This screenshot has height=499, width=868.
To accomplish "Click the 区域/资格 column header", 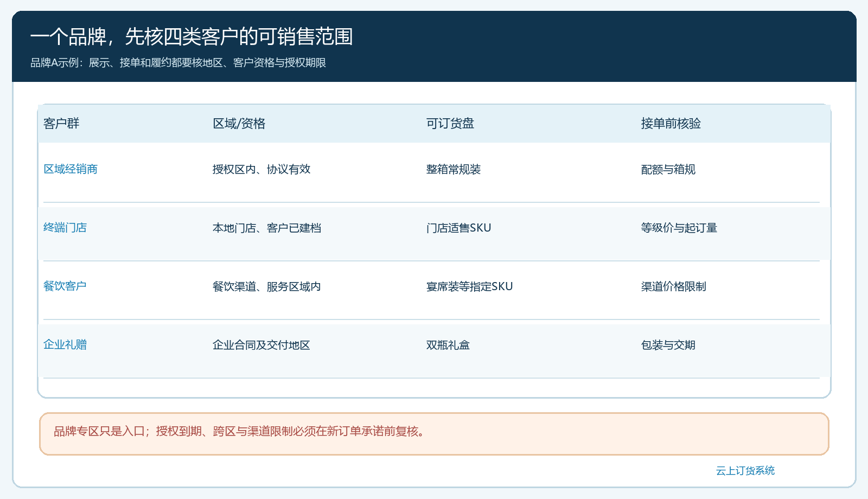I will pos(239,124).
